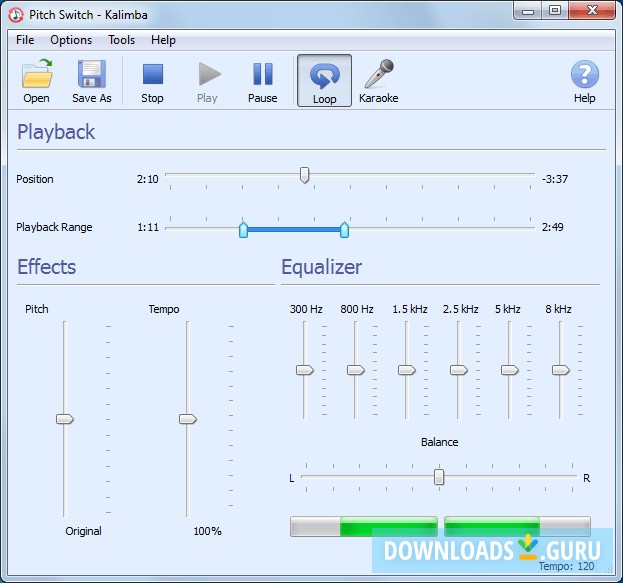Image resolution: width=623 pixels, height=583 pixels.
Task: Click the Pitch label
Action: tap(37, 309)
